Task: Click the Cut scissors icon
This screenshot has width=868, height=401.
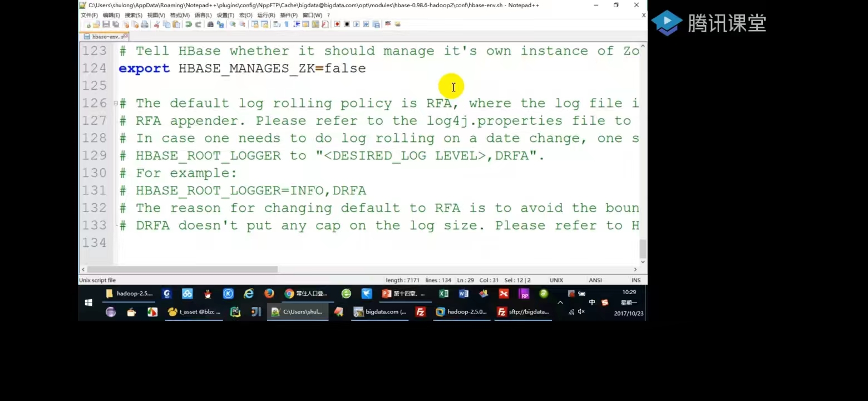Action: click(156, 24)
